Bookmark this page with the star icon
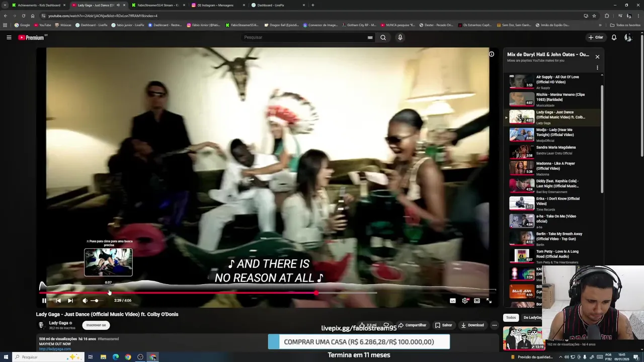This screenshot has width=644, height=362. pyautogui.click(x=594, y=16)
